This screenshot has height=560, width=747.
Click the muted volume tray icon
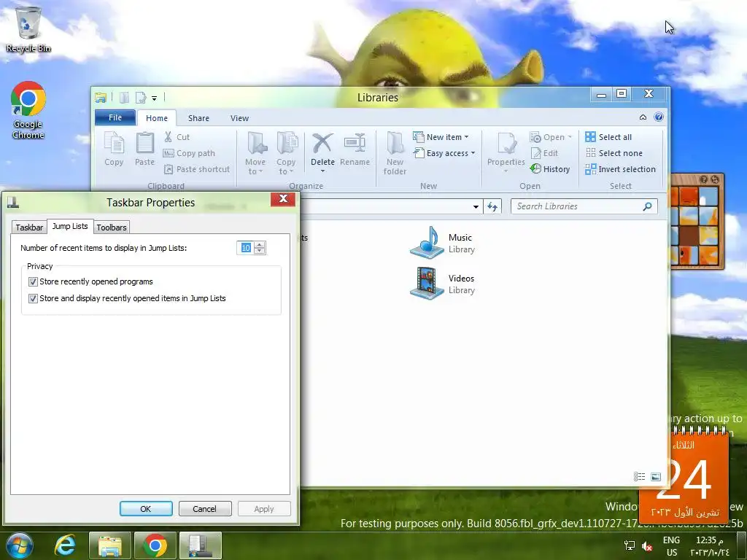(x=647, y=546)
